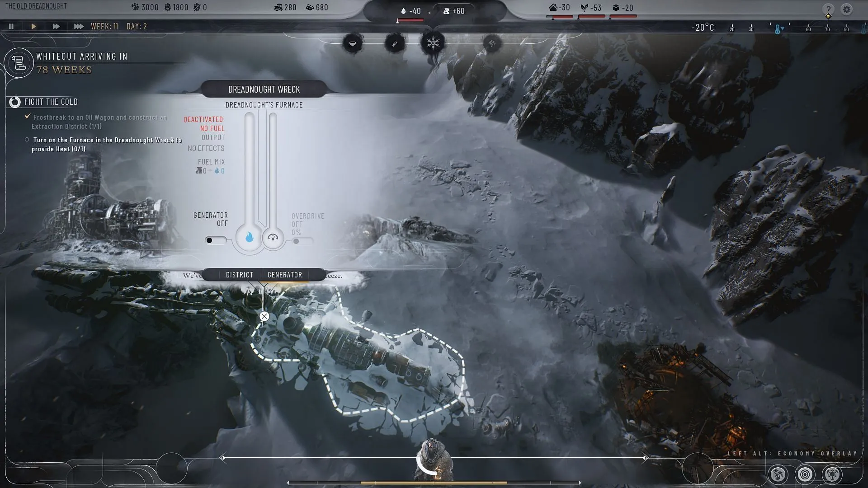Enable the Furnace generator activation toggle
The image size is (868, 488).
216,239
